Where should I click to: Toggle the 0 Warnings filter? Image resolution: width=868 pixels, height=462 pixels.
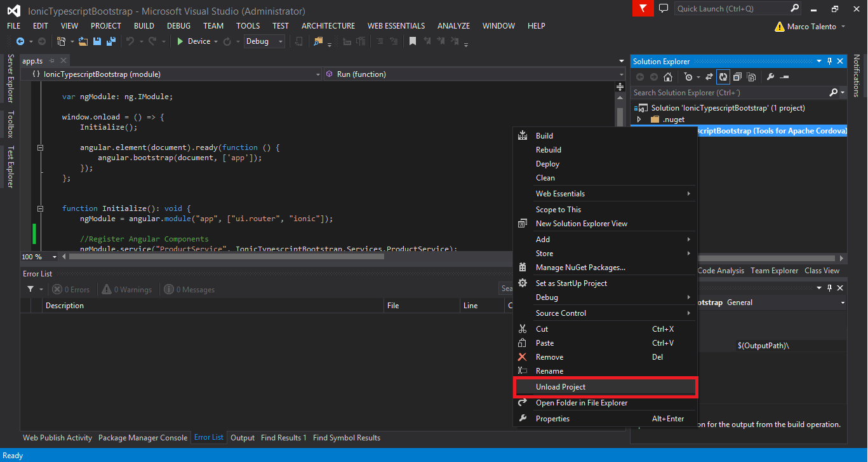[127, 290]
